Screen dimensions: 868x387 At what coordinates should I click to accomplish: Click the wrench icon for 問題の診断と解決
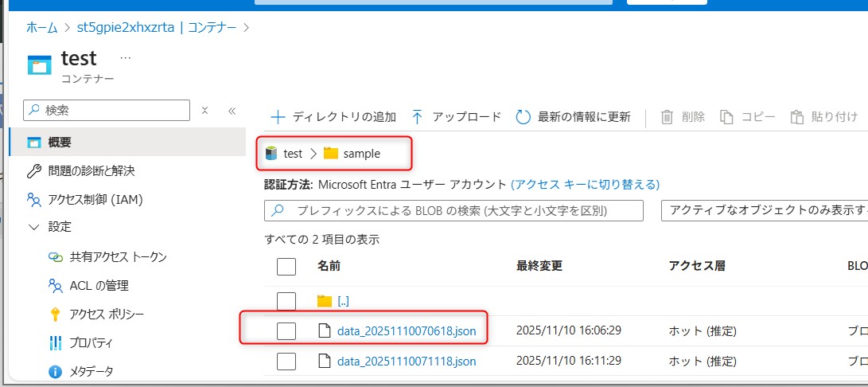(34, 170)
